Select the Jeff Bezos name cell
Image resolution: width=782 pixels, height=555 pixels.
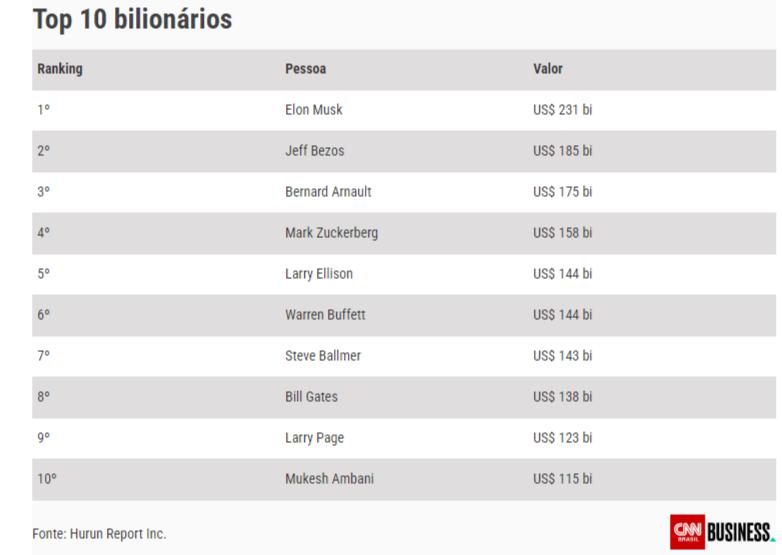(x=316, y=151)
